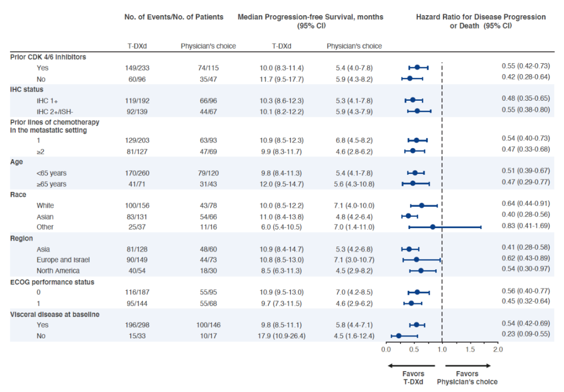The height and width of the screenshot is (392, 564).
Task: Click the dot for ≥65 years row
Action: (413, 183)
